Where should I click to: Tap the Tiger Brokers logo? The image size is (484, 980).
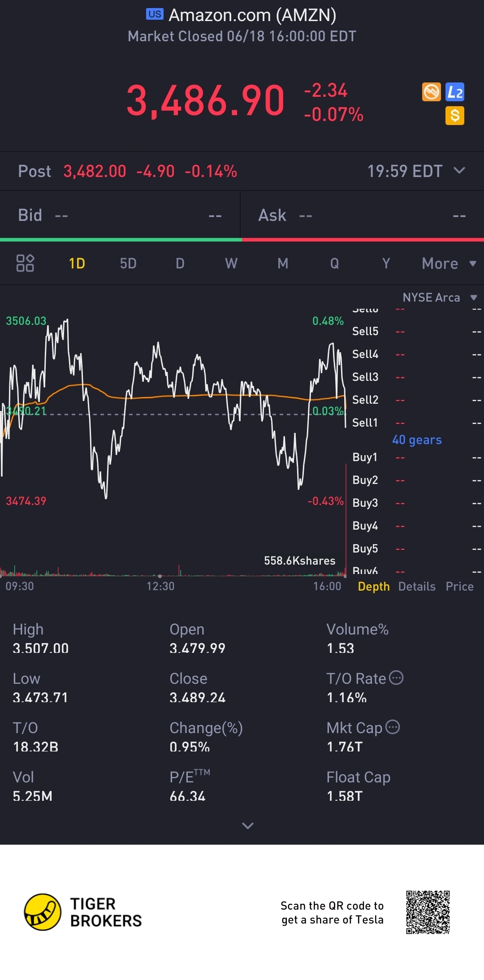[83, 912]
